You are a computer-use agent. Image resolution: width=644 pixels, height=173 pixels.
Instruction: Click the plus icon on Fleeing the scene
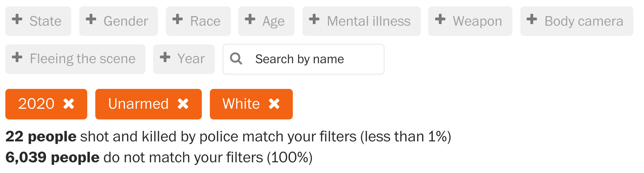coord(17,57)
